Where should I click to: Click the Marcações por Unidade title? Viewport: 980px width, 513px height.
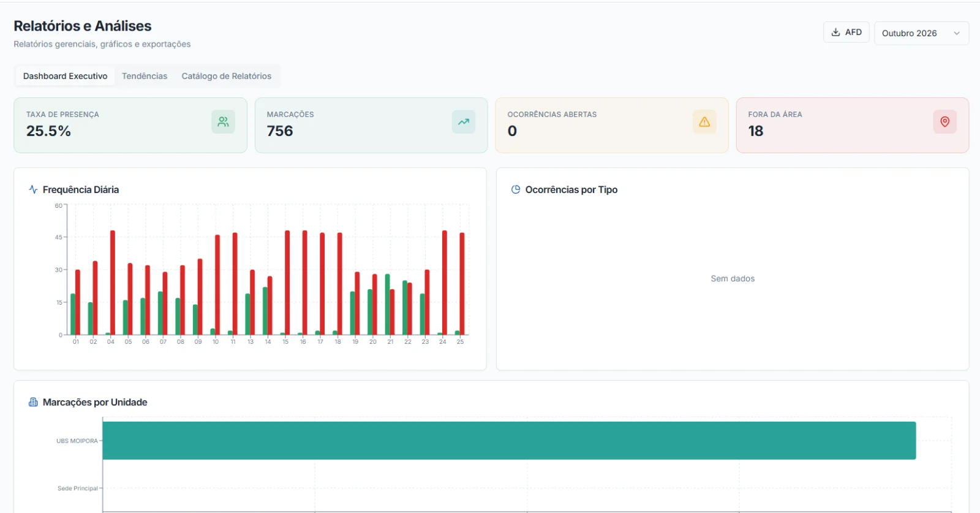(95, 402)
